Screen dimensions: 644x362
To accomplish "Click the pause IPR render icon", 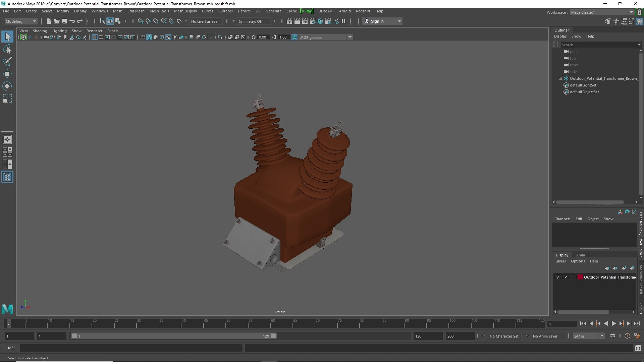I will (x=343, y=21).
